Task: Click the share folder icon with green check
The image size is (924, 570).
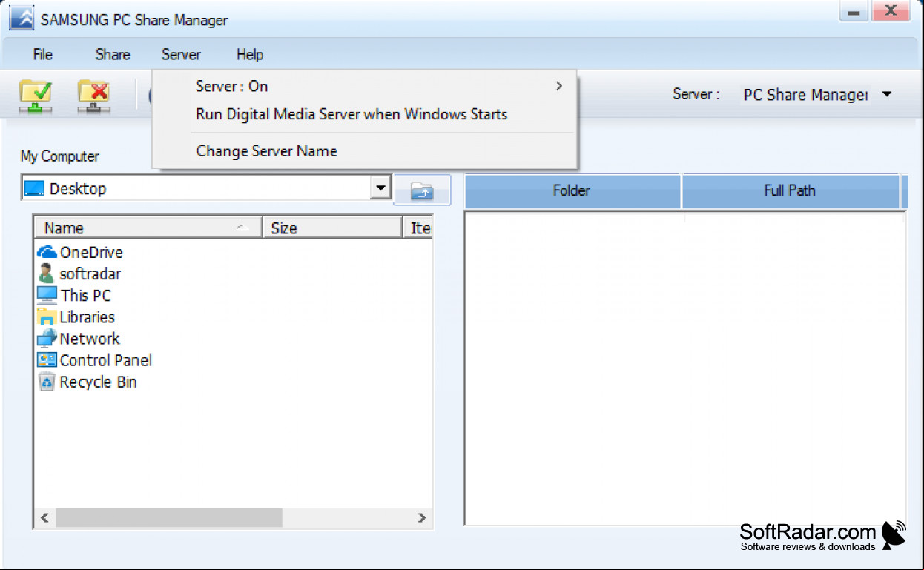Action: click(35, 96)
